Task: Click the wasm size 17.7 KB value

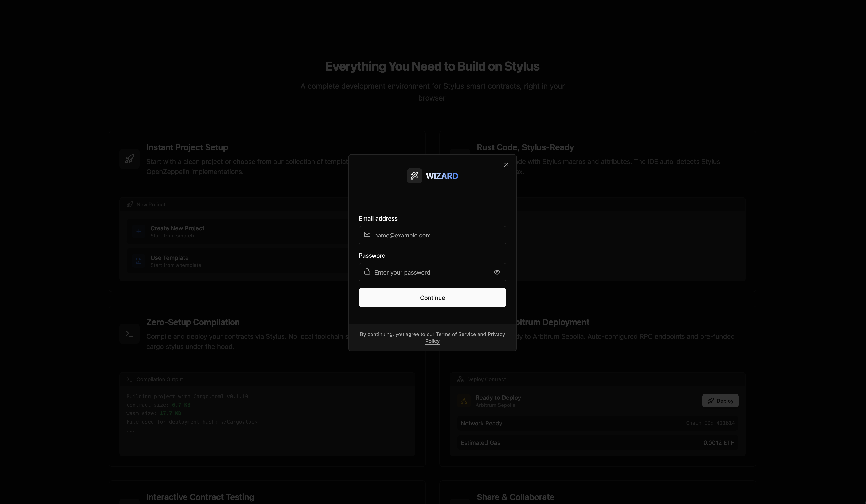Action: pos(171,413)
